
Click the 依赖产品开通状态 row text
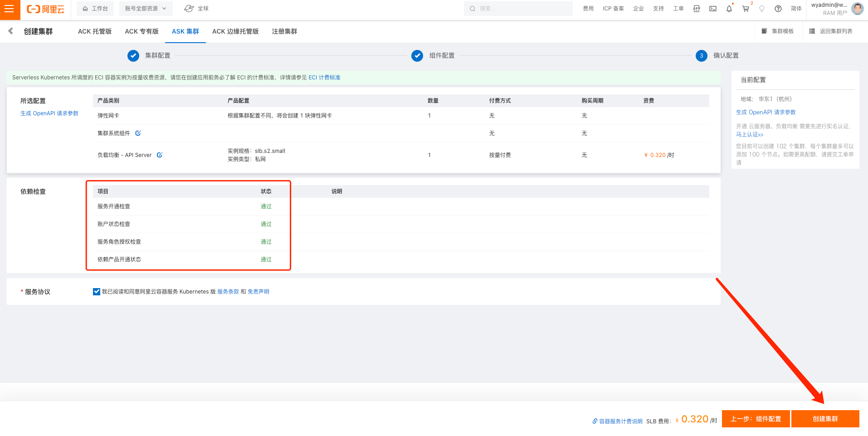pos(119,260)
